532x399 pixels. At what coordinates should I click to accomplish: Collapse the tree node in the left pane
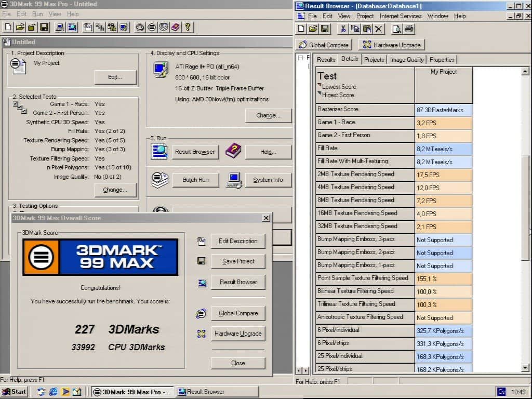[301, 58]
